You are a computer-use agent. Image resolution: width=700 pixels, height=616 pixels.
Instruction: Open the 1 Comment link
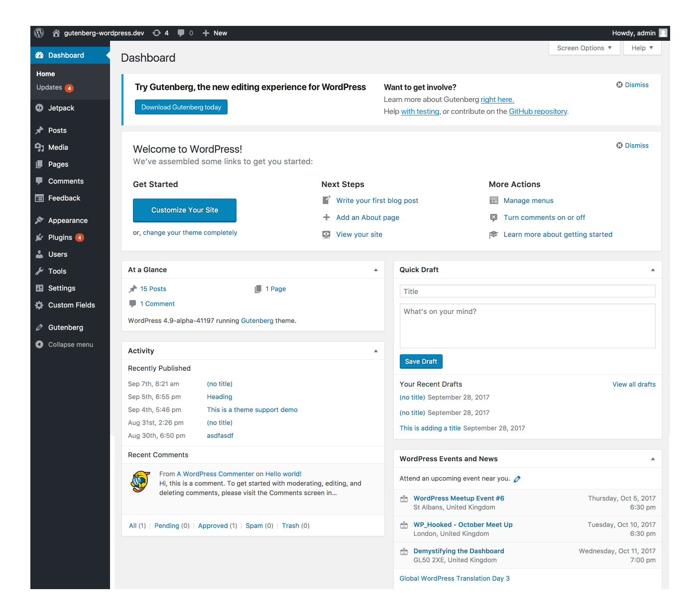[x=157, y=304]
